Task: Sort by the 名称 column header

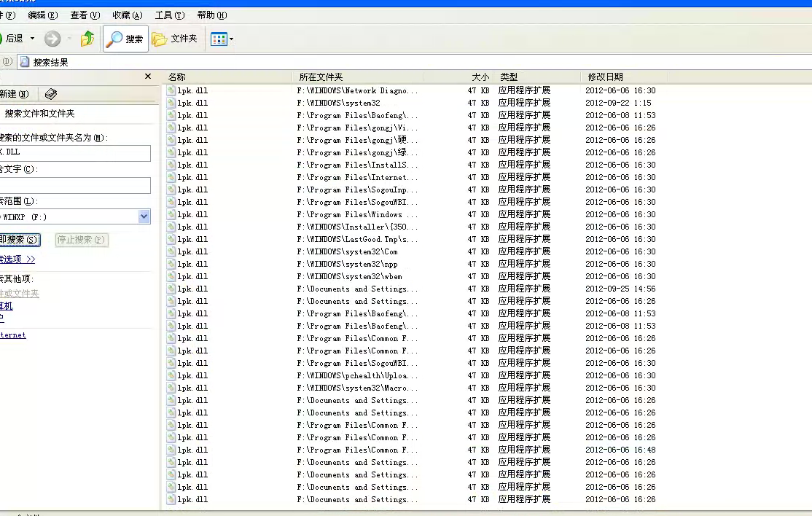Action: point(228,77)
